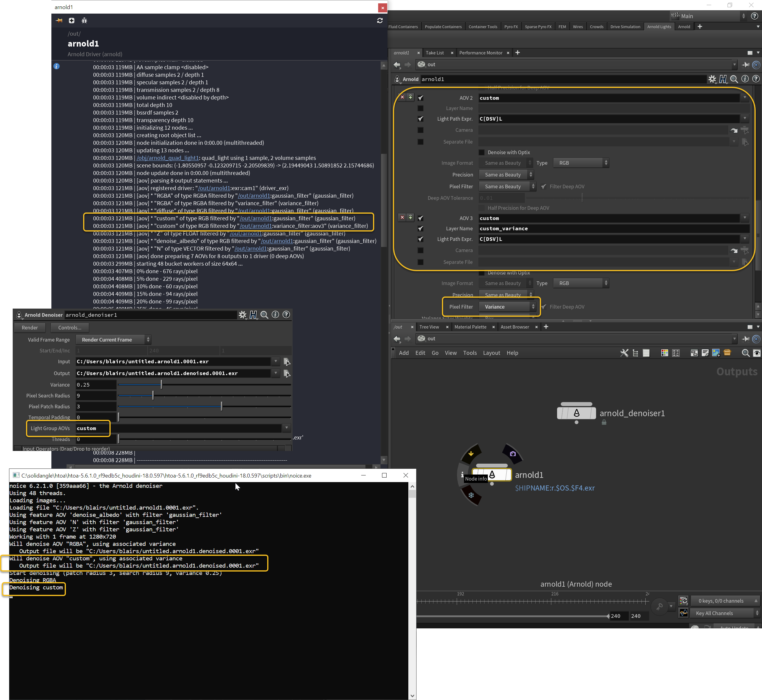762x700 pixels.
Task: Click the refresh icon in arnold1 info window
Action: (379, 21)
